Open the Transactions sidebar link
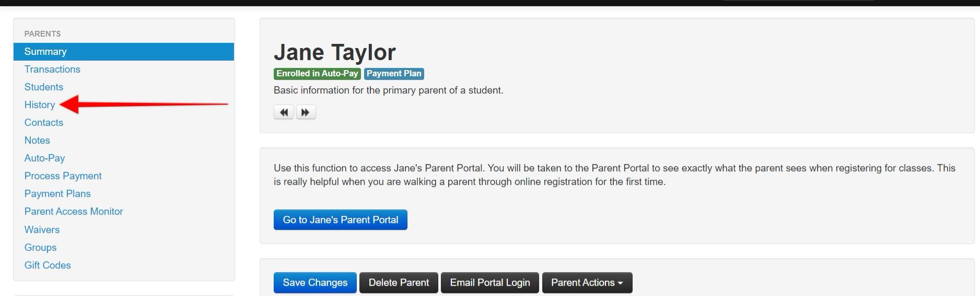 52,70
